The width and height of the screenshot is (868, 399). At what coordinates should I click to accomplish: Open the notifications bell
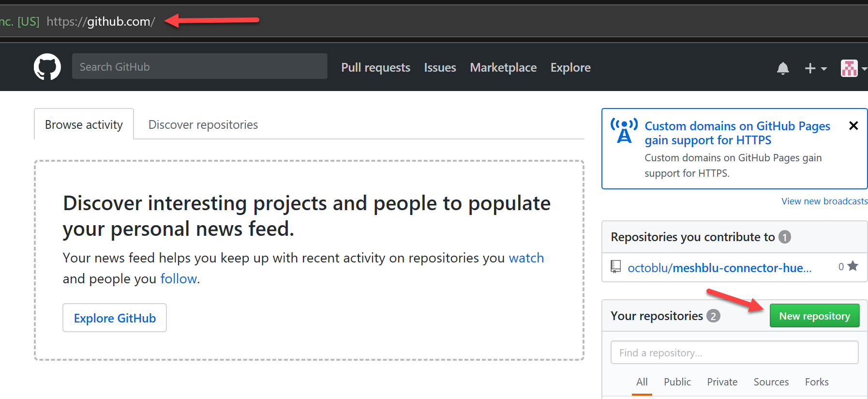coord(783,68)
